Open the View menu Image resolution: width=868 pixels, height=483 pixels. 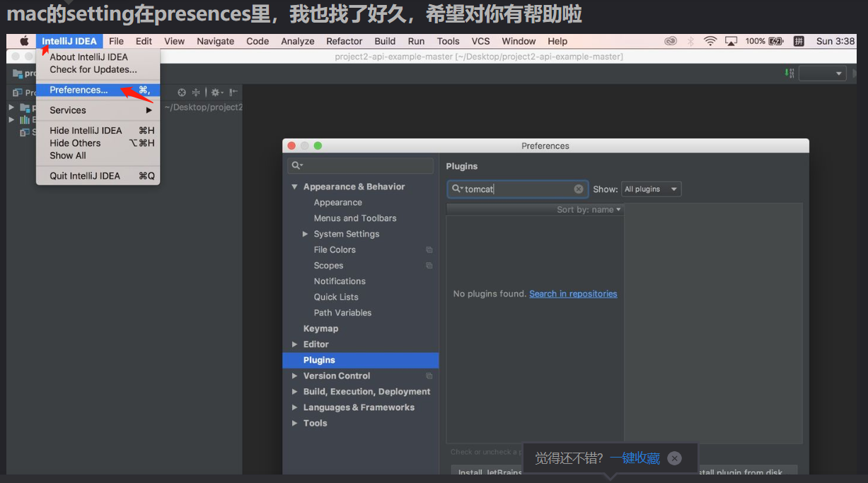[x=174, y=41]
